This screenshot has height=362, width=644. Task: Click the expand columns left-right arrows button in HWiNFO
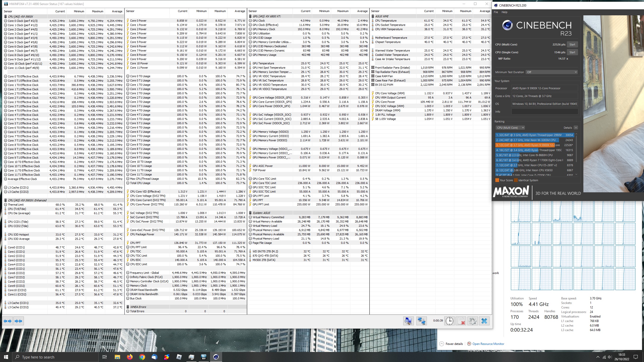[x=8, y=321]
